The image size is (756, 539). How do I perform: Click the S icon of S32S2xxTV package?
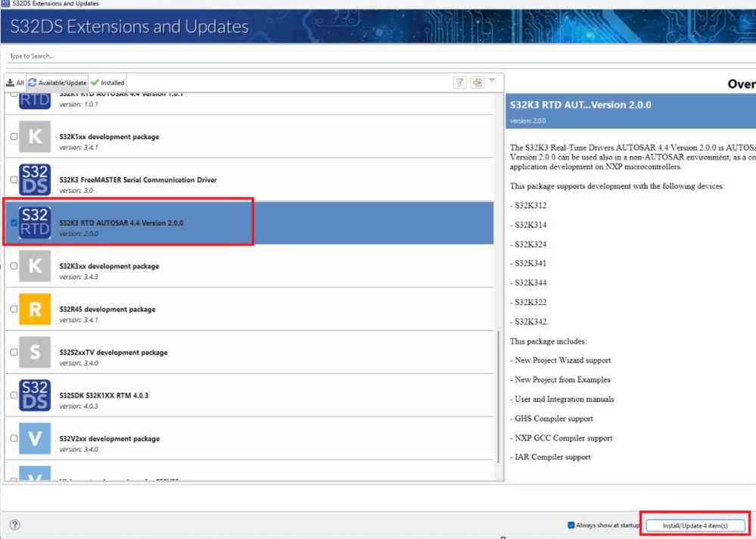[35, 352]
